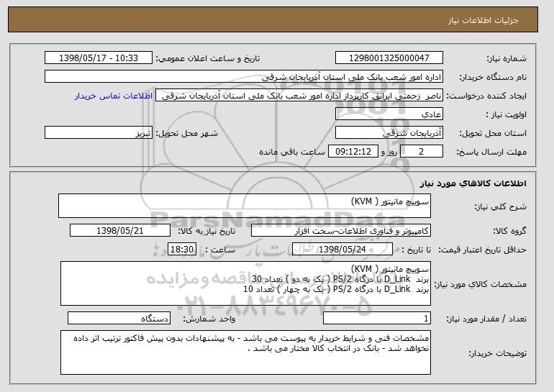554x392 pixels.
Task: Click the label اولویت نیاز
Action: [507, 114]
